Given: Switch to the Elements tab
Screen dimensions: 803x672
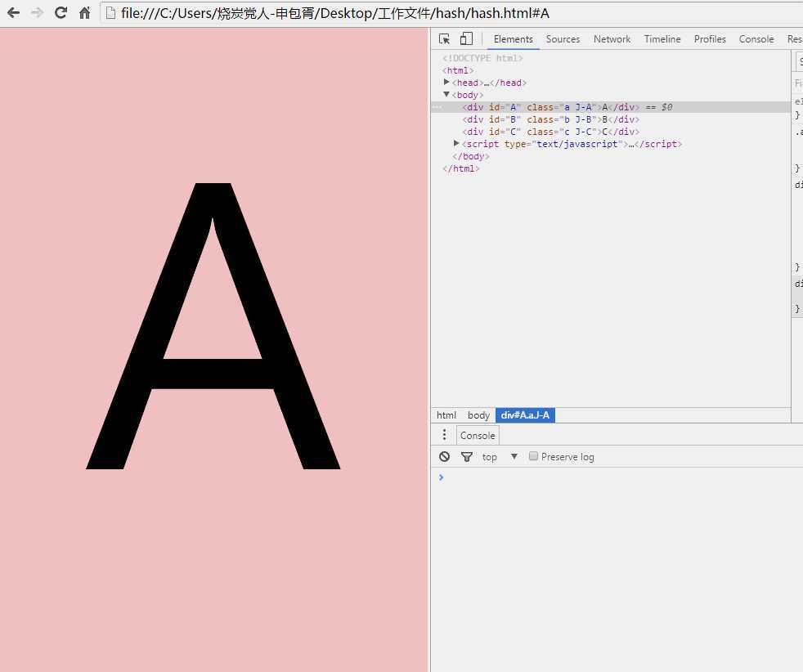Looking at the screenshot, I should click(514, 39).
